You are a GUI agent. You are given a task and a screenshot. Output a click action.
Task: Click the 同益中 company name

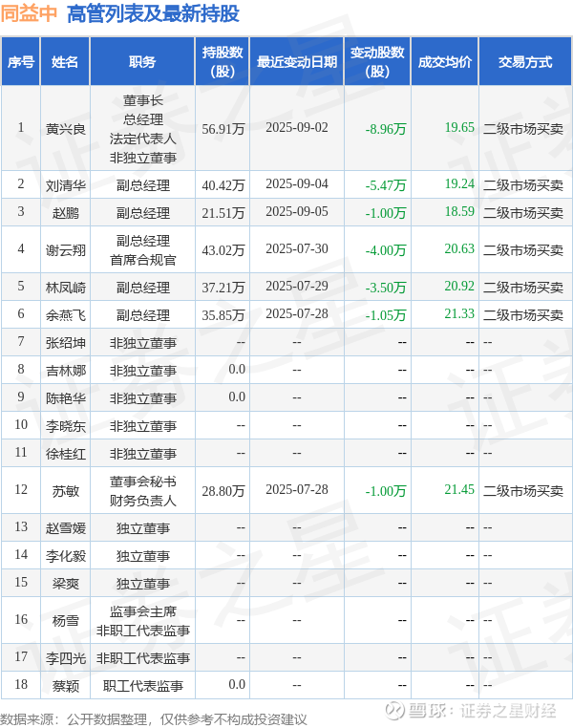click(29, 14)
